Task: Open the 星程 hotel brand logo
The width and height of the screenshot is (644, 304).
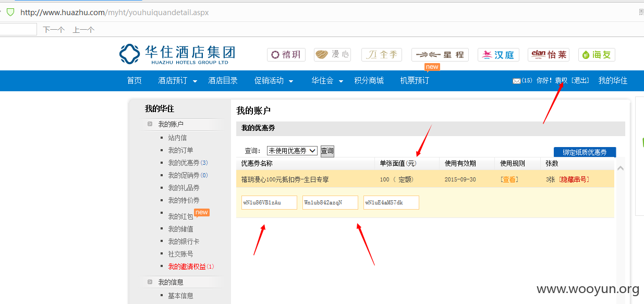Action: pos(440,55)
